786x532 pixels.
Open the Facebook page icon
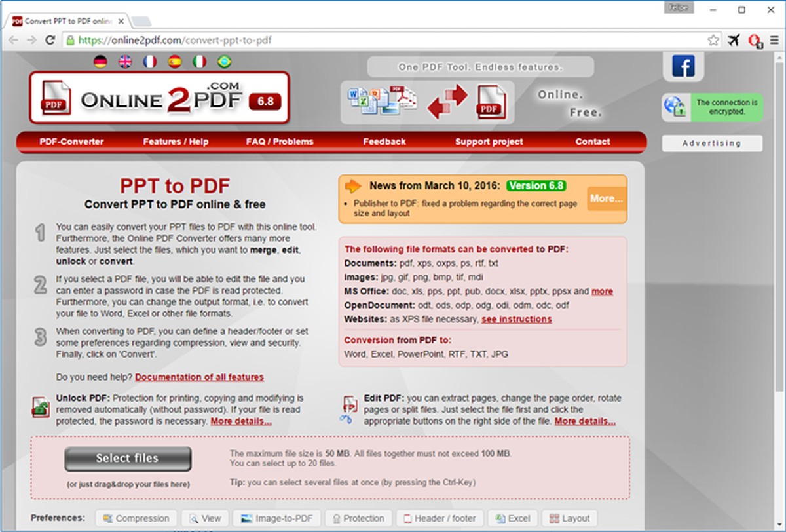pyautogui.click(x=683, y=66)
